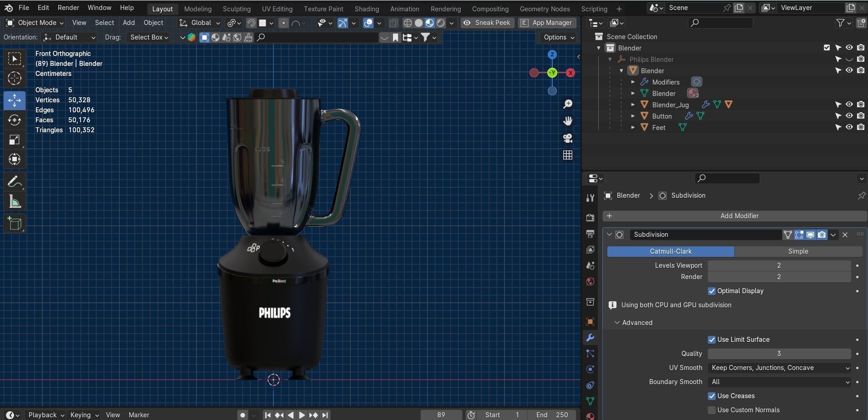Click the Add Modifier button

(x=735, y=216)
